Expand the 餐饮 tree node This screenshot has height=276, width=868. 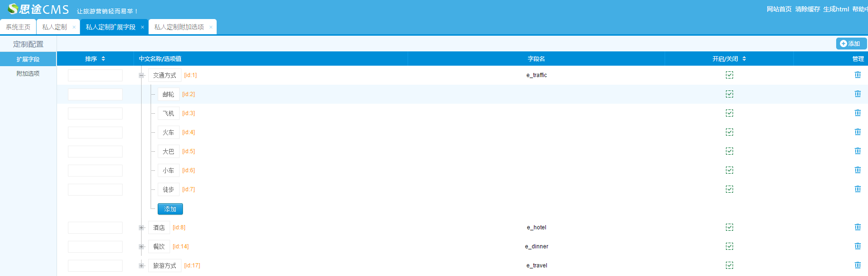[142, 246]
